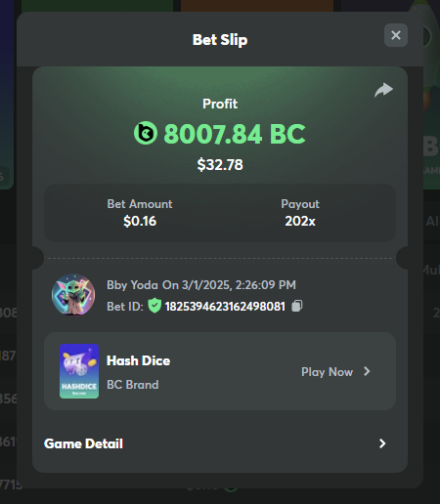Click the Hash Dice title
The image size is (440, 504).
click(x=138, y=360)
